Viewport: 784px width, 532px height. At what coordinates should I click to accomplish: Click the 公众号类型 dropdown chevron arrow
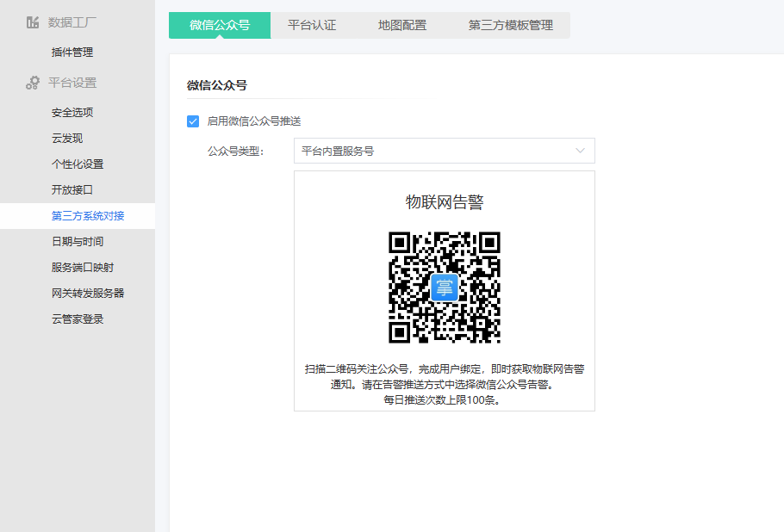point(580,151)
